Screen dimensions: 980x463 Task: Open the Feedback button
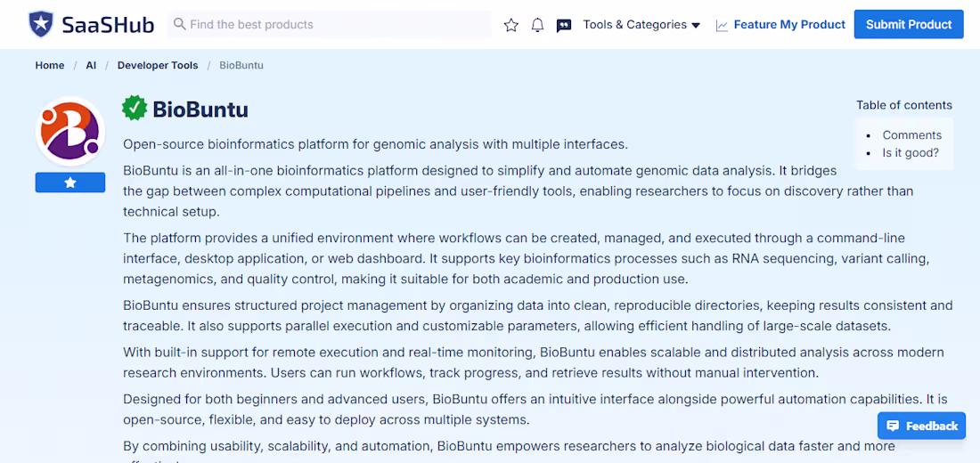[922, 426]
